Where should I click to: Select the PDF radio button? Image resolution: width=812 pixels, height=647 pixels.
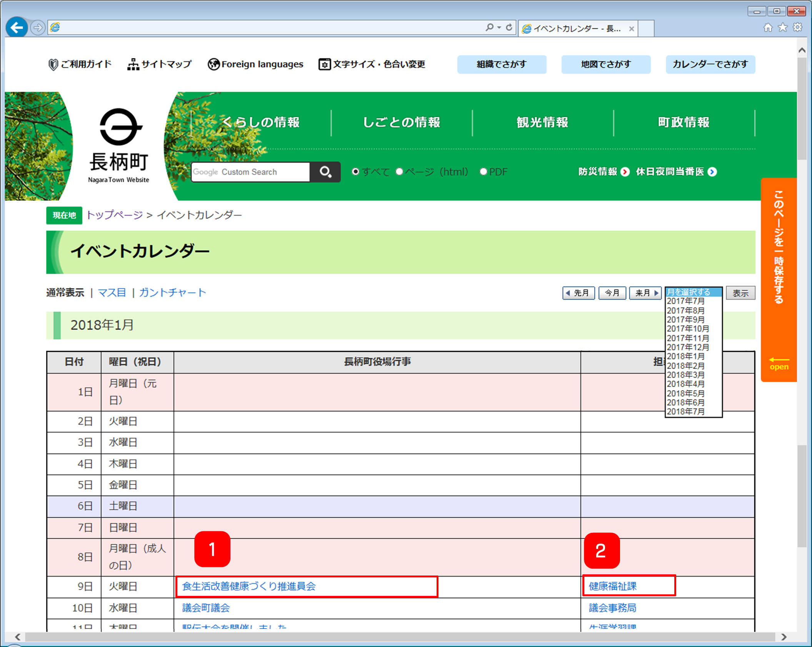[x=483, y=172]
